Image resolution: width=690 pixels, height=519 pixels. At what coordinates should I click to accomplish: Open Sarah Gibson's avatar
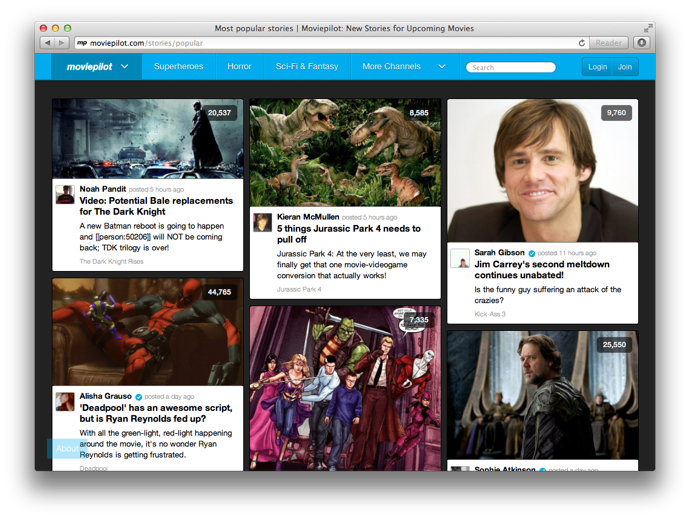(460, 258)
